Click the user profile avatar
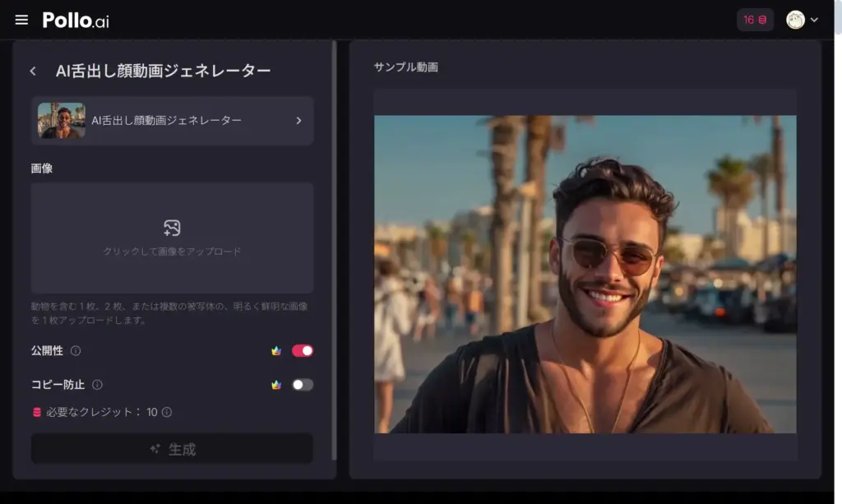842x504 pixels. click(x=795, y=20)
